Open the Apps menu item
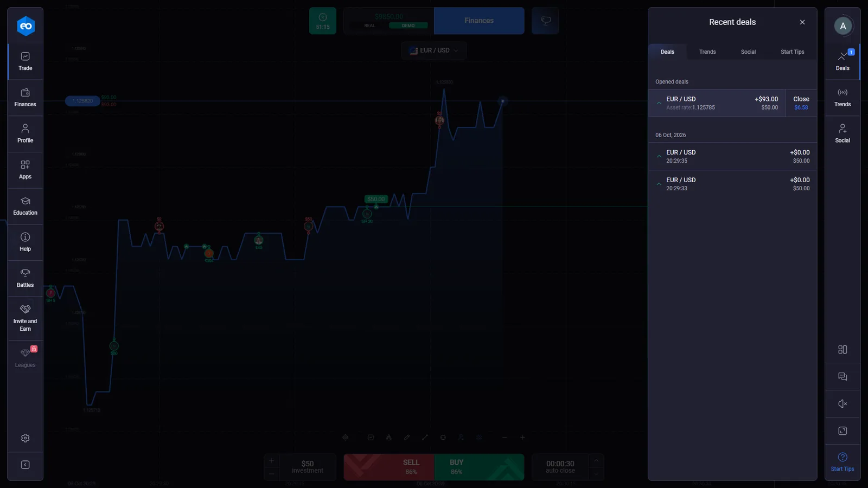This screenshot has height=488, width=868. coord(25,170)
